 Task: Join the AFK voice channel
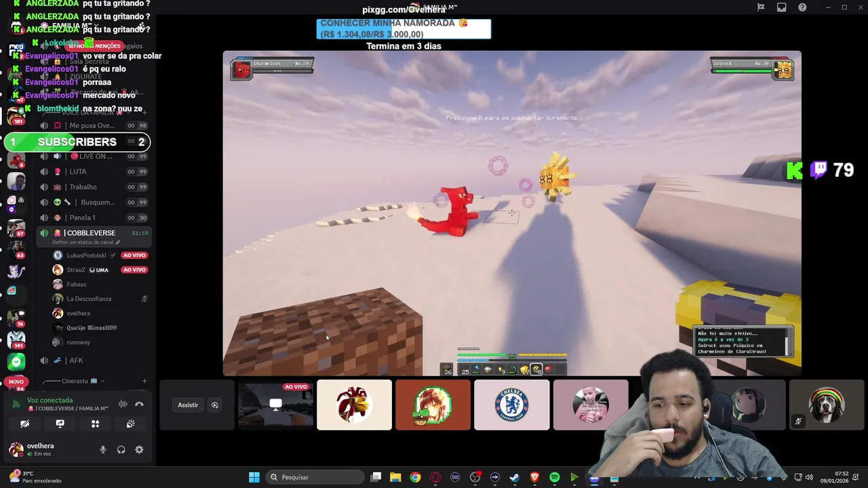(x=93, y=361)
